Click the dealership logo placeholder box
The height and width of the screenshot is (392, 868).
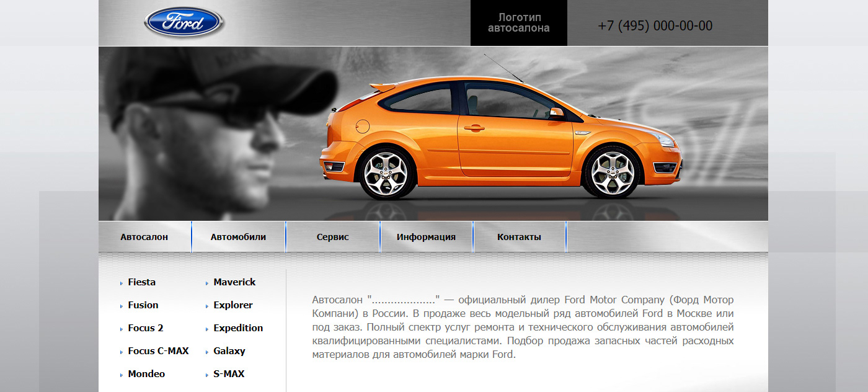tap(518, 23)
